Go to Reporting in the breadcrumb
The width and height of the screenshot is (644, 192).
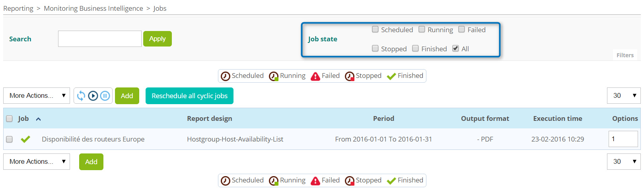click(x=18, y=8)
